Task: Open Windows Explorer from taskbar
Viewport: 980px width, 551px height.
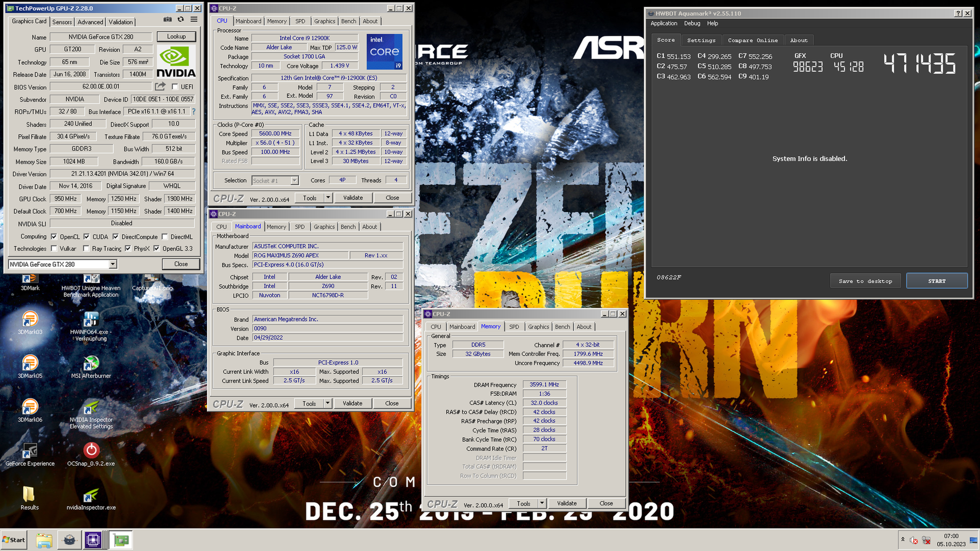Action: 44,540
